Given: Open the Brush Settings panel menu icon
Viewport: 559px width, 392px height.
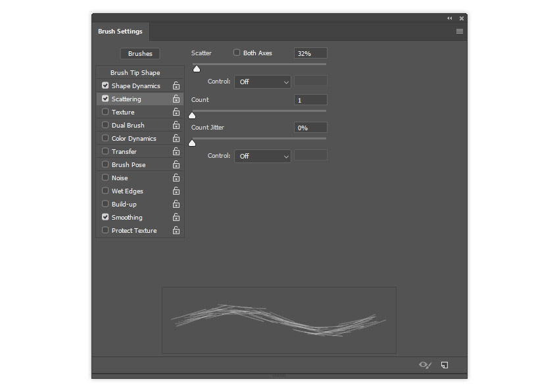Looking at the screenshot, I should tap(460, 32).
